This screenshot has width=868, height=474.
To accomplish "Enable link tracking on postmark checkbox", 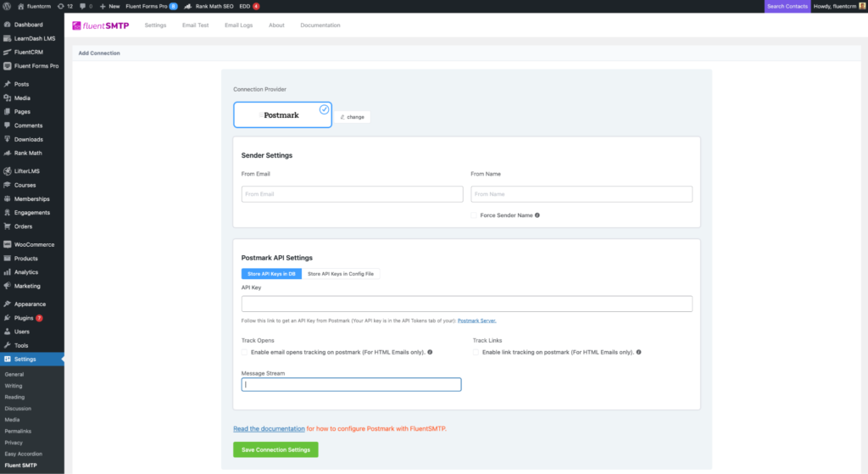I will pyautogui.click(x=476, y=352).
